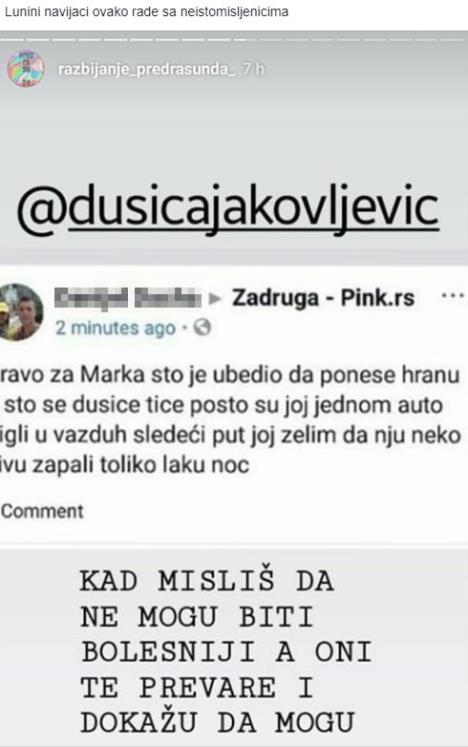Click the blurred poster name
This screenshot has width=468, height=747.
point(127,298)
